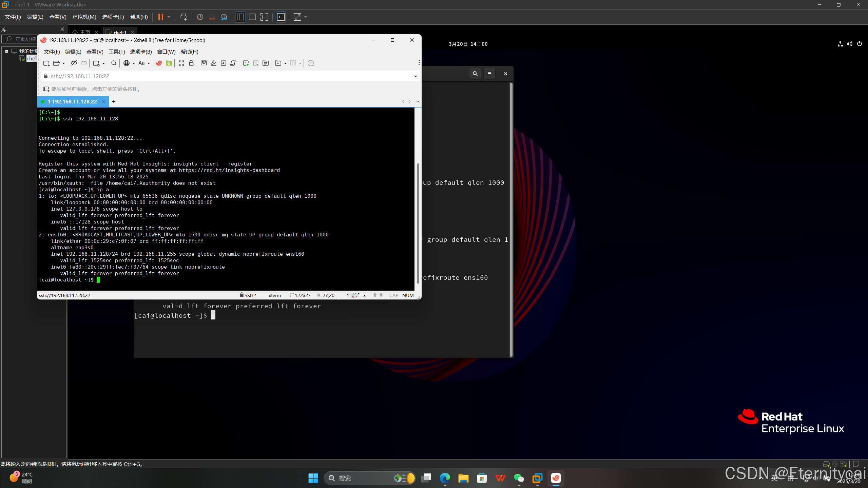Select the 192.168.11.128:22 session tab
This screenshot has height=488, width=868.
click(x=73, y=102)
